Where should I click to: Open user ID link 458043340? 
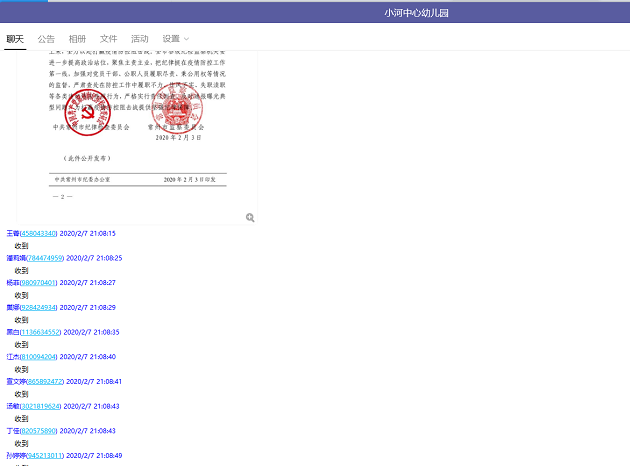(39, 233)
